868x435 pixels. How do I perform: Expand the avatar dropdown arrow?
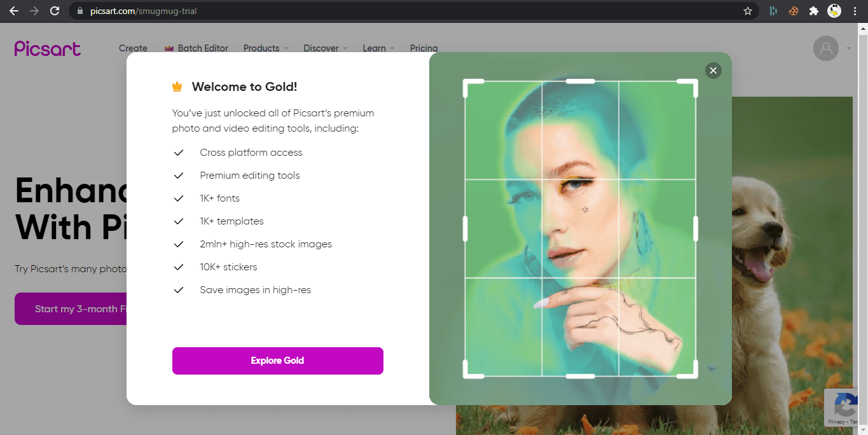(848, 48)
